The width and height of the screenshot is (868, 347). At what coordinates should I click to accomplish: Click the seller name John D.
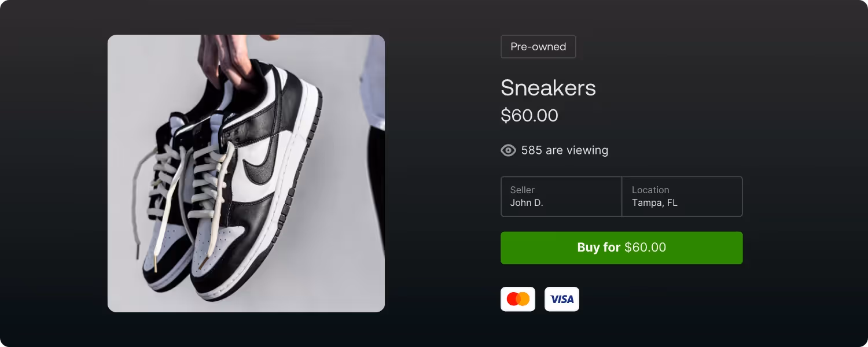click(x=527, y=202)
